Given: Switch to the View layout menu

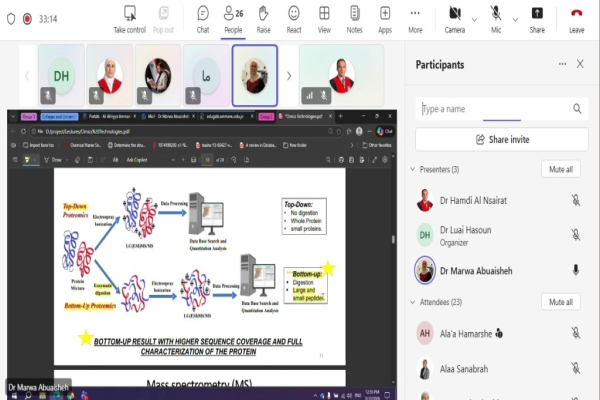Looking at the screenshot, I should 324,17.
